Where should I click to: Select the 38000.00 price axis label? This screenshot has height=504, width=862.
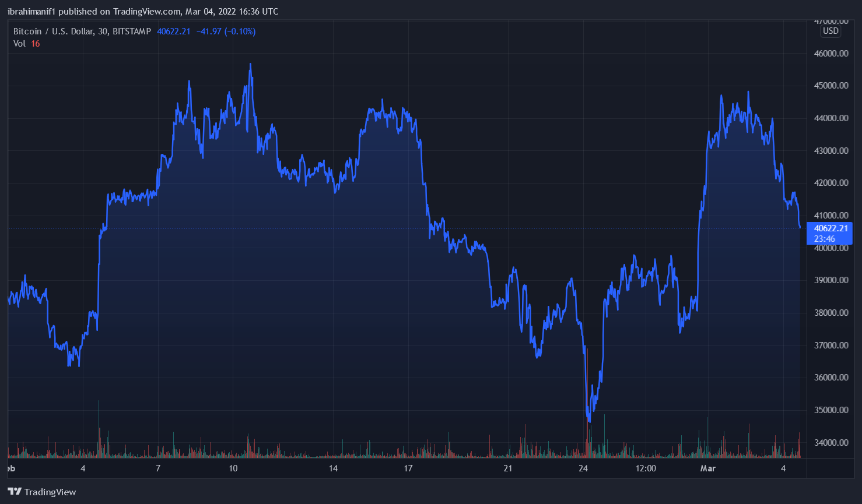point(831,313)
